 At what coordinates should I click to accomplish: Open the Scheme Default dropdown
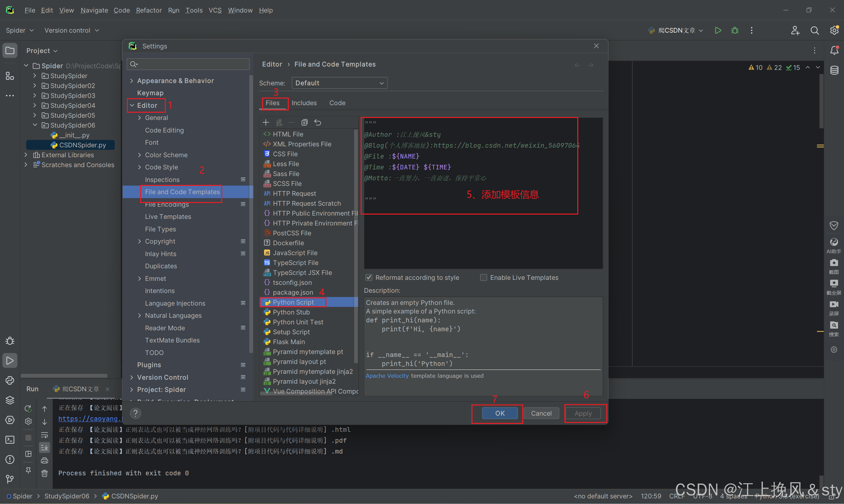(339, 83)
